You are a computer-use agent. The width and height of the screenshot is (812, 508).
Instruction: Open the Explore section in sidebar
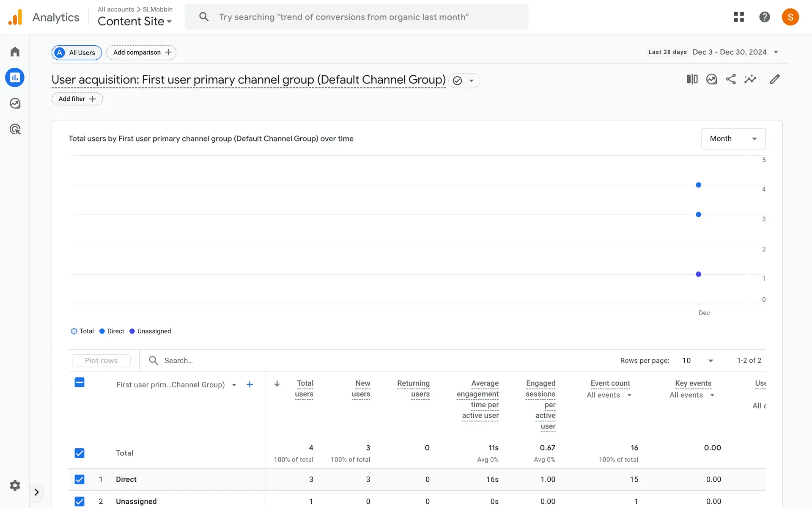point(15,103)
